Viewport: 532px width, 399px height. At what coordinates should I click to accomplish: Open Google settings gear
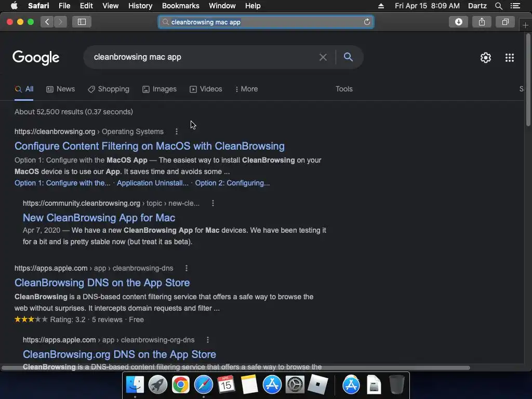coord(486,58)
